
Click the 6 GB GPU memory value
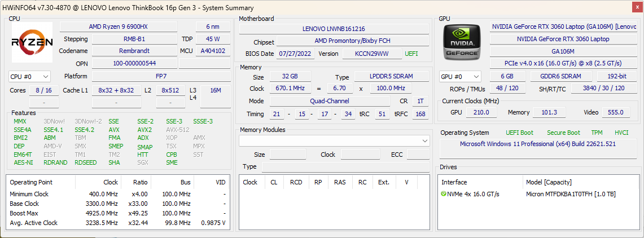(x=507, y=76)
